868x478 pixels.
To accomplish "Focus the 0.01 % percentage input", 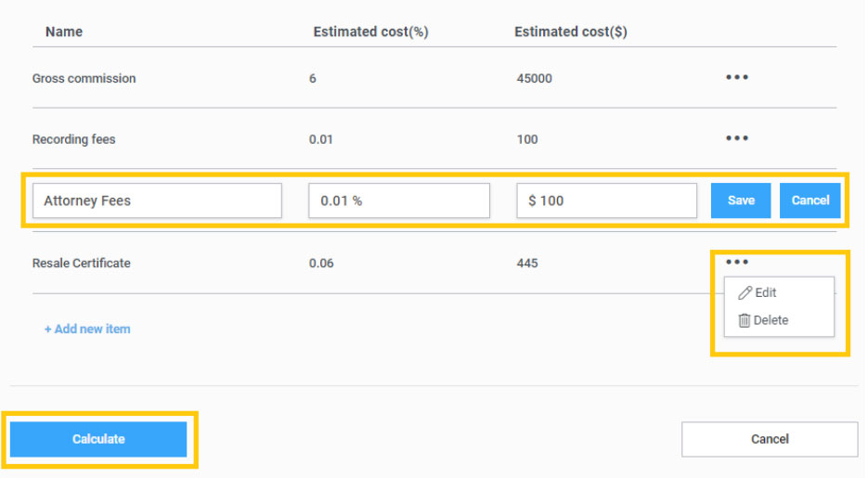I will [399, 200].
